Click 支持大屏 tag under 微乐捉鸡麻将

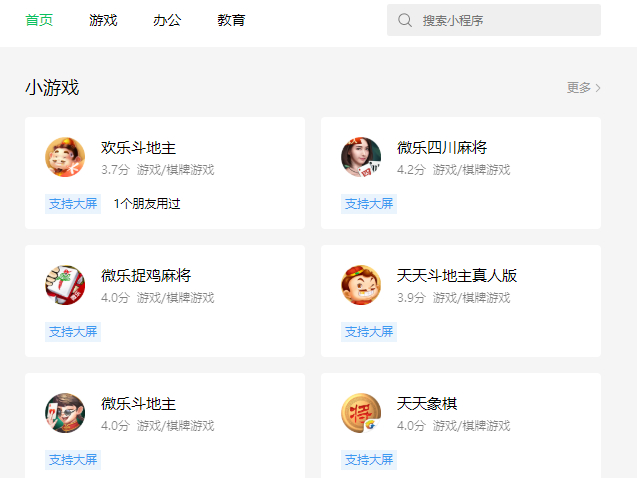coord(73,332)
